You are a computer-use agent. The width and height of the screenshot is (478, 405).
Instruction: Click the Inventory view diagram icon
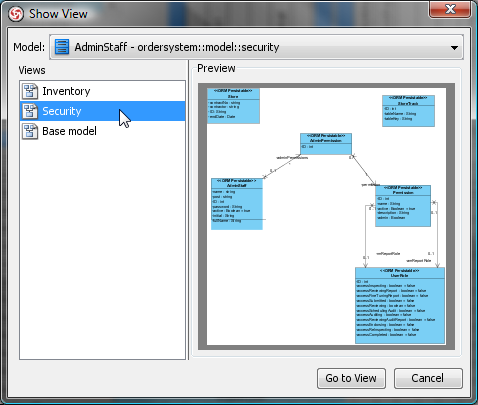click(x=30, y=91)
